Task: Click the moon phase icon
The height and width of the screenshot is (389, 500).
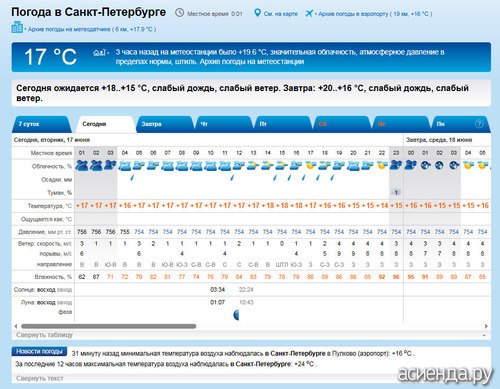Action: pyautogui.click(x=236, y=314)
